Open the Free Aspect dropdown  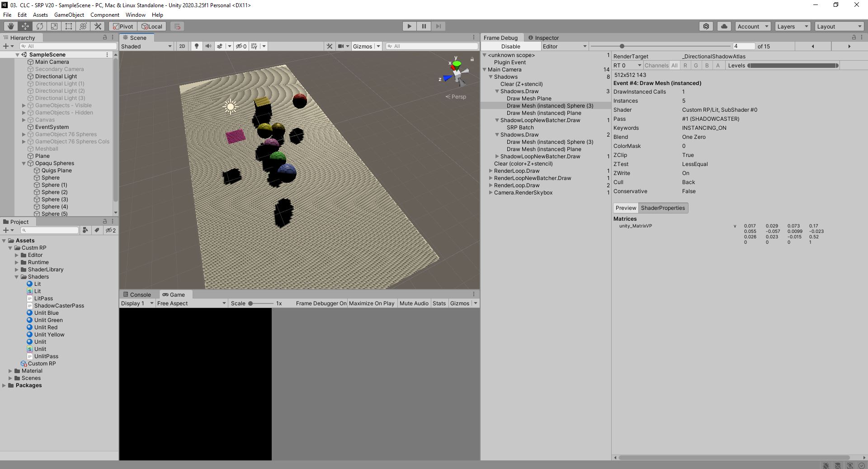(x=191, y=303)
